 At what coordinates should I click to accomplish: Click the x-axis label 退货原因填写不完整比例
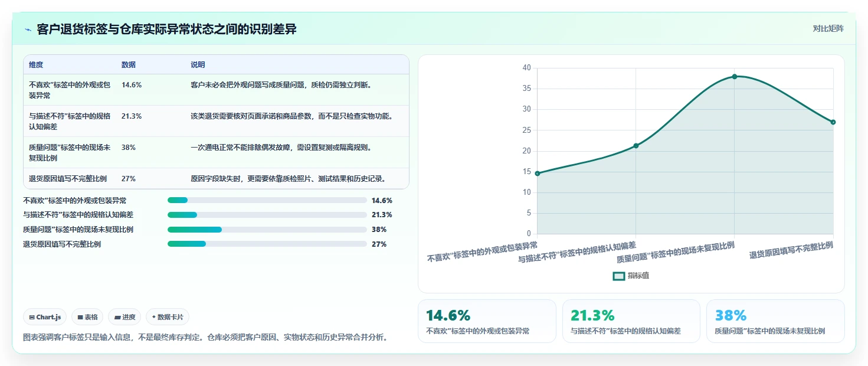tap(791, 250)
